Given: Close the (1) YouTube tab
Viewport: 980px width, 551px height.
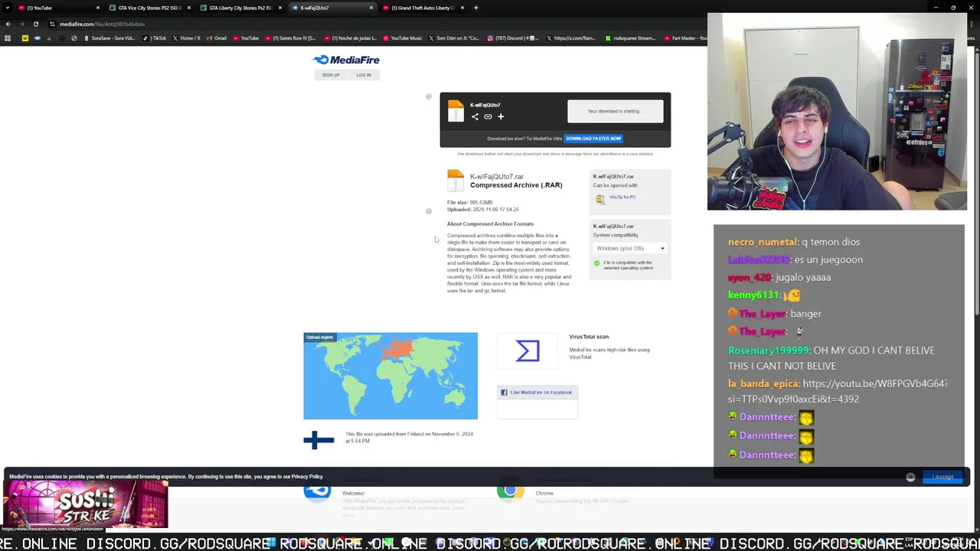Looking at the screenshot, I should coord(97,8).
